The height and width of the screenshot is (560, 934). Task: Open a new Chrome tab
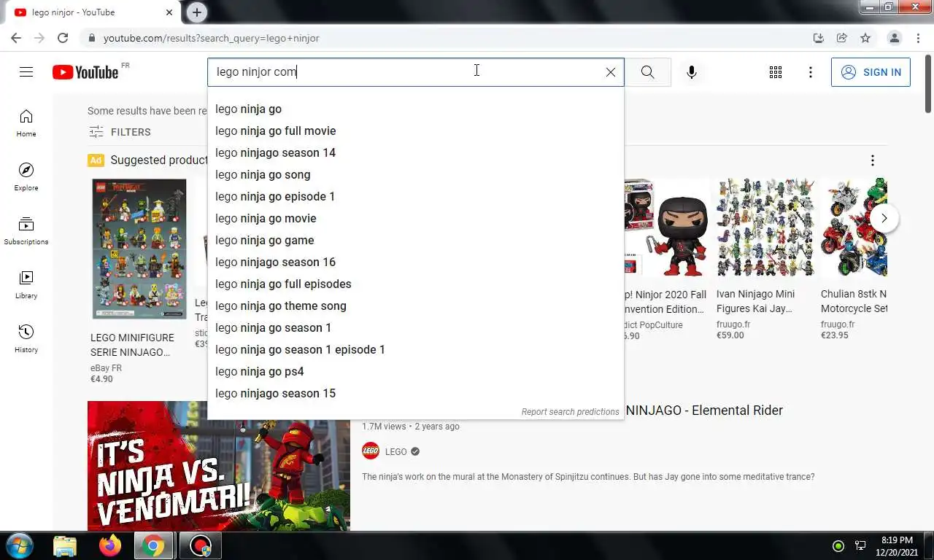(197, 12)
